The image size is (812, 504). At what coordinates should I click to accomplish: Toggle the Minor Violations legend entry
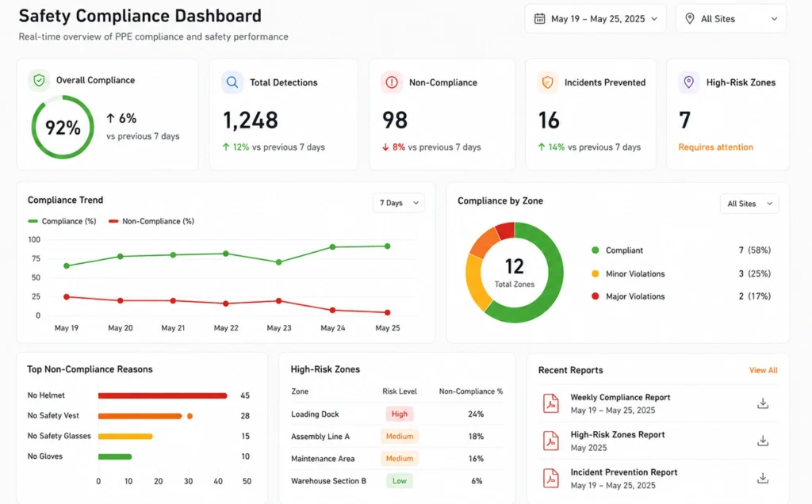click(x=628, y=273)
